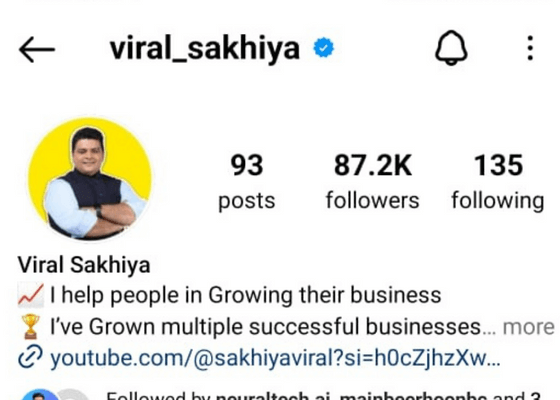
Task: Tap the followed-by mutual avatars
Action: (x=55, y=395)
